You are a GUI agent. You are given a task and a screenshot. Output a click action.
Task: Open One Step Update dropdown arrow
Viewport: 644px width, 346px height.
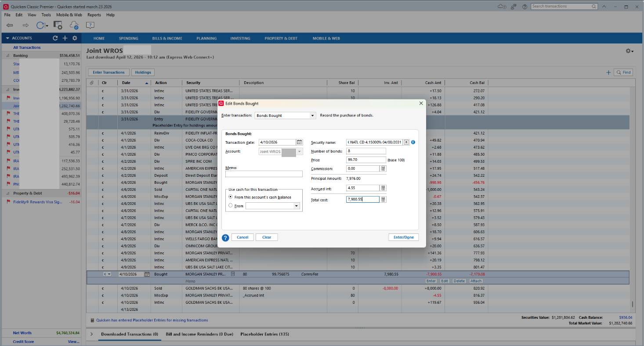click(x=47, y=26)
